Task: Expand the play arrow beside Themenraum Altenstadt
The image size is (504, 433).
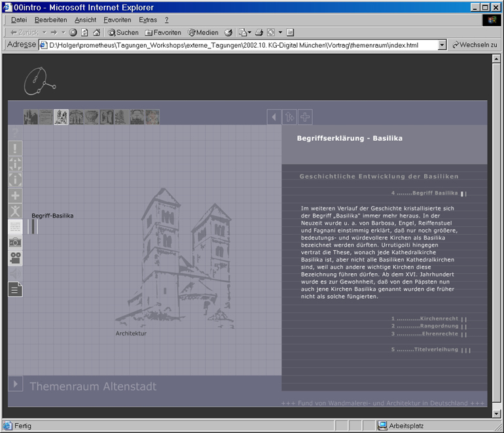Action: coord(15,384)
